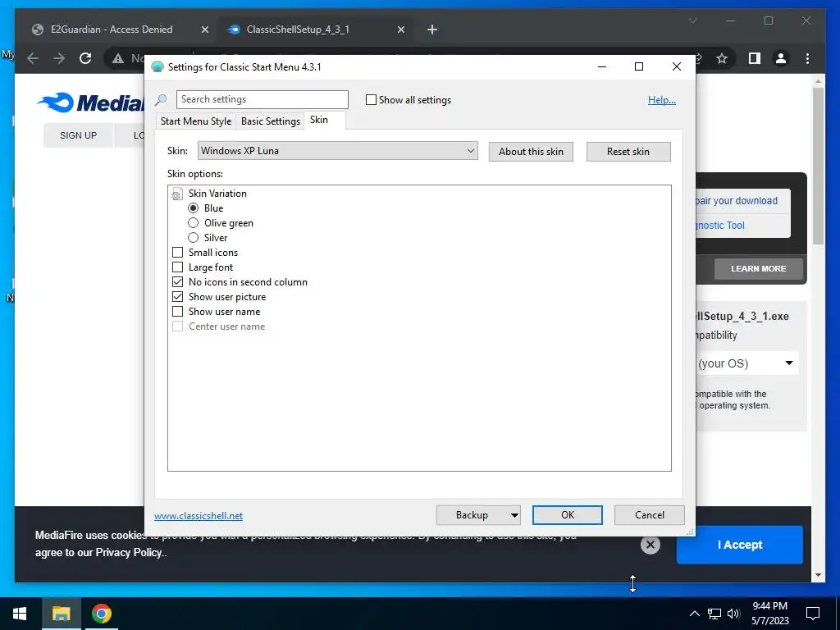Close the E2Guardian Access Denied tab
This screenshot has height=630, width=840.
(204, 30)
